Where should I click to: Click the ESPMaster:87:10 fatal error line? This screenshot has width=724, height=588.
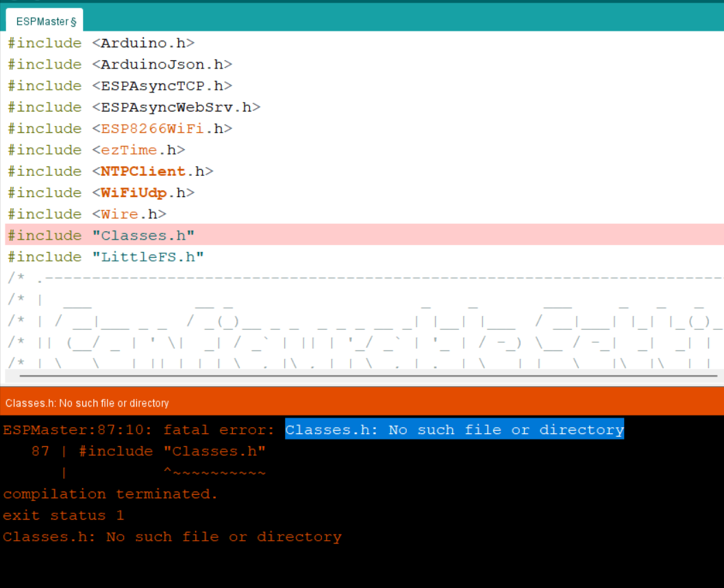tap(137, 429)
